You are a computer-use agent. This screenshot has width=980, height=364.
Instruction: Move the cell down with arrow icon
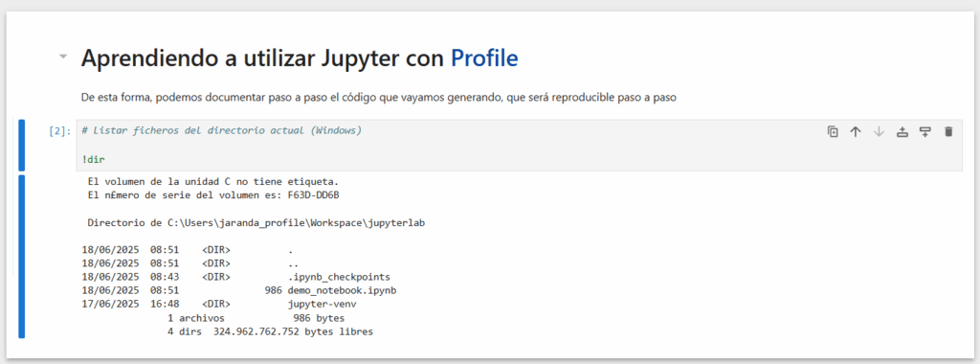pos(879,131)
